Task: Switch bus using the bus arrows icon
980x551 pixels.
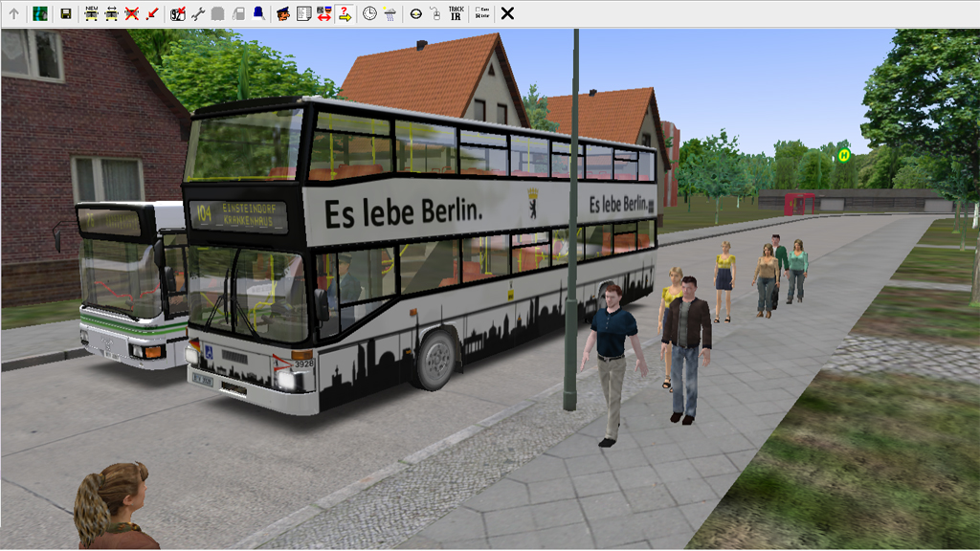Action: pos(111,13)
